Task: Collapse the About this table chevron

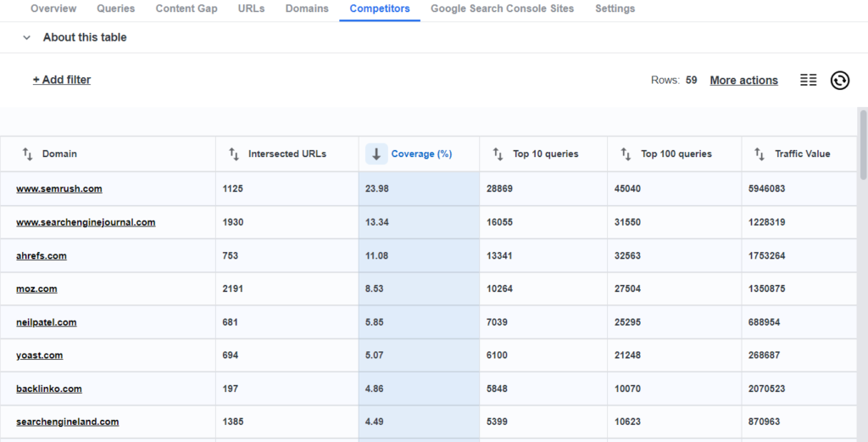Action: click(x=26, y=37)
